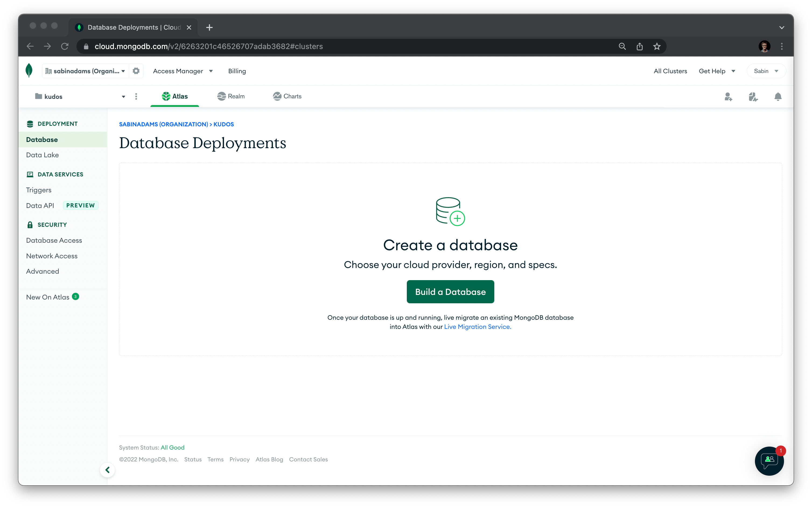
Task: Close the Database Deployments tab
Action: 189,27
